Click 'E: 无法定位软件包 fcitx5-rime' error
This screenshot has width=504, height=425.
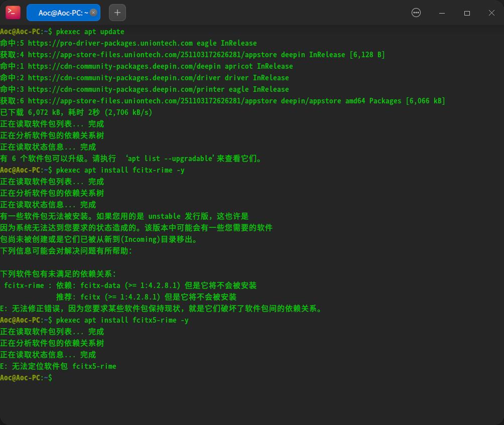point(58,366)
